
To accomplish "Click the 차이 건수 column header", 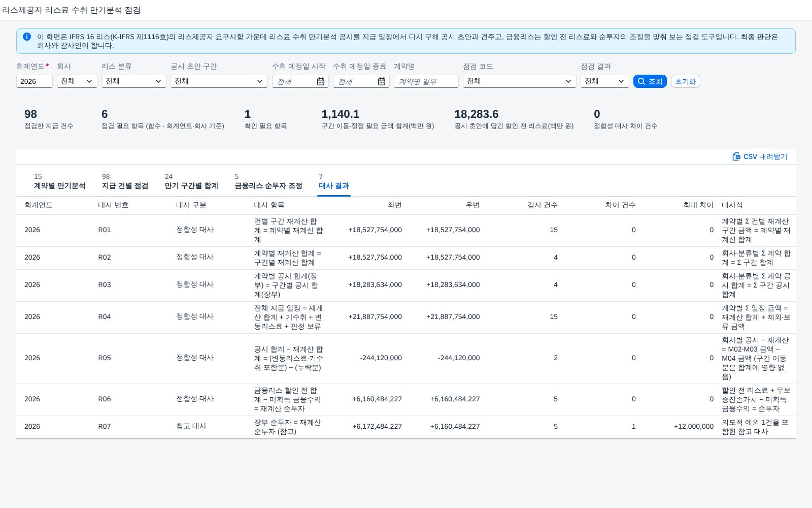I will pyautogui.click(x=620, y=205).
